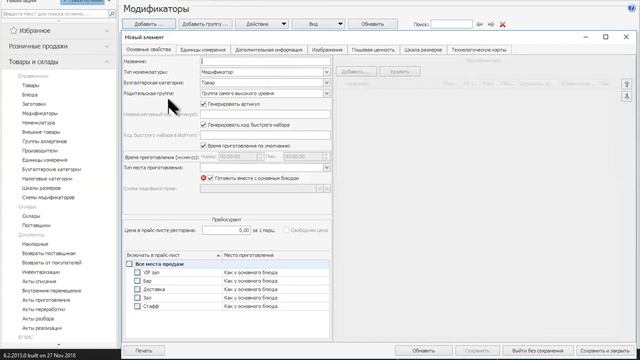Screen dimensions: 640x360
Task: Check Все места продаж checkbox
Action: pos(129,264)
